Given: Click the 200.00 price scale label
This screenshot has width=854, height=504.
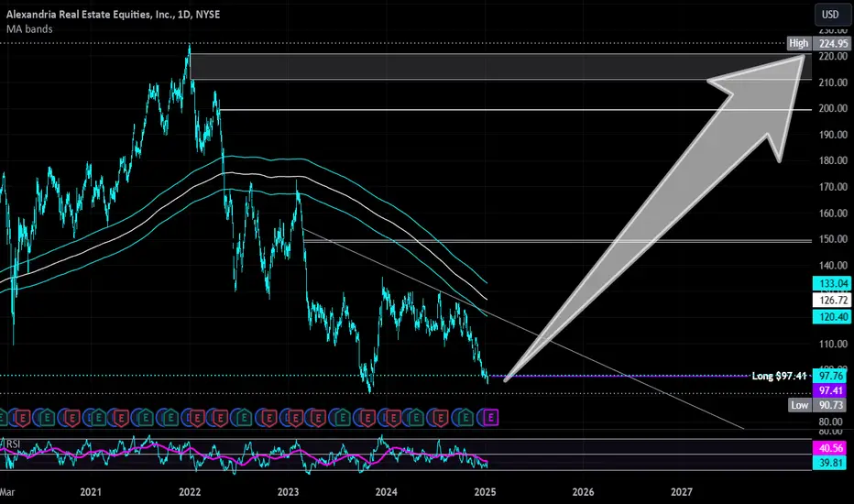Looking at the screenshot, I should tap(833, 108).
